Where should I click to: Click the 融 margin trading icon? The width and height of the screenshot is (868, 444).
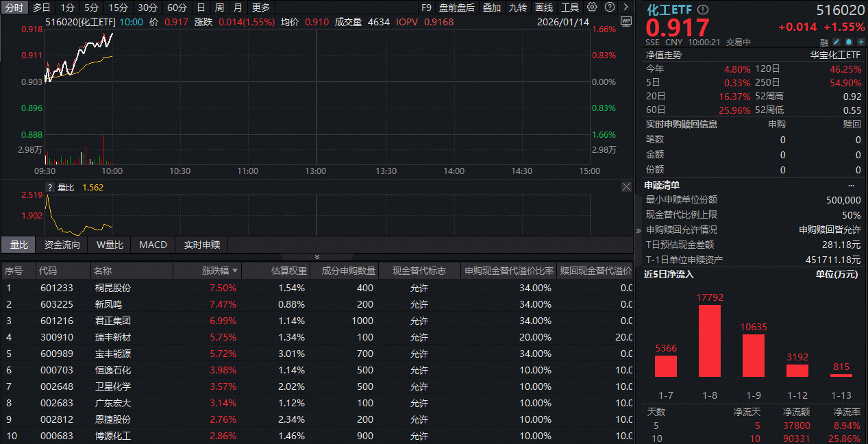coord(826,42)
